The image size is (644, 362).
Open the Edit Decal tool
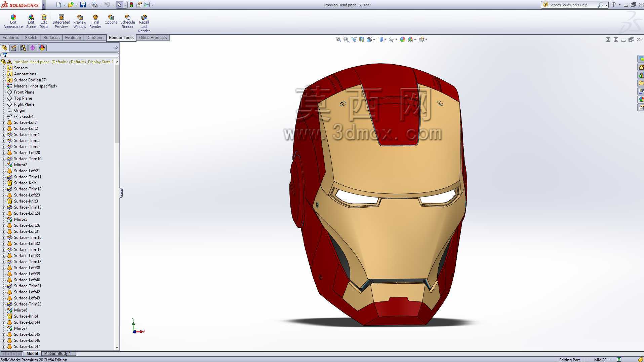(44, 22)
